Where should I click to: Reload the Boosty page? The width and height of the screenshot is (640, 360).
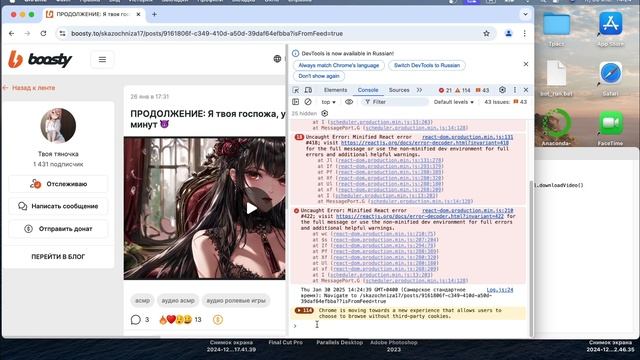43,33
